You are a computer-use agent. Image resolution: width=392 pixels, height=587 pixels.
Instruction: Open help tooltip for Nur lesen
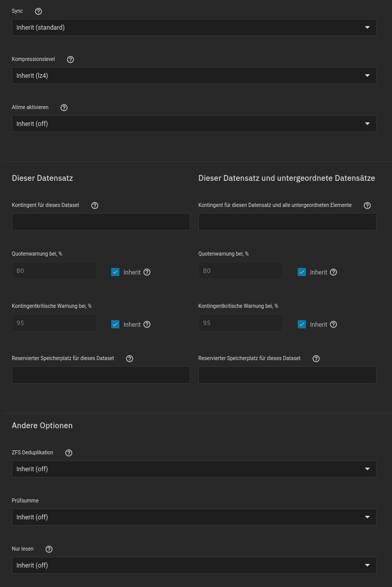[x=49, y=549]
